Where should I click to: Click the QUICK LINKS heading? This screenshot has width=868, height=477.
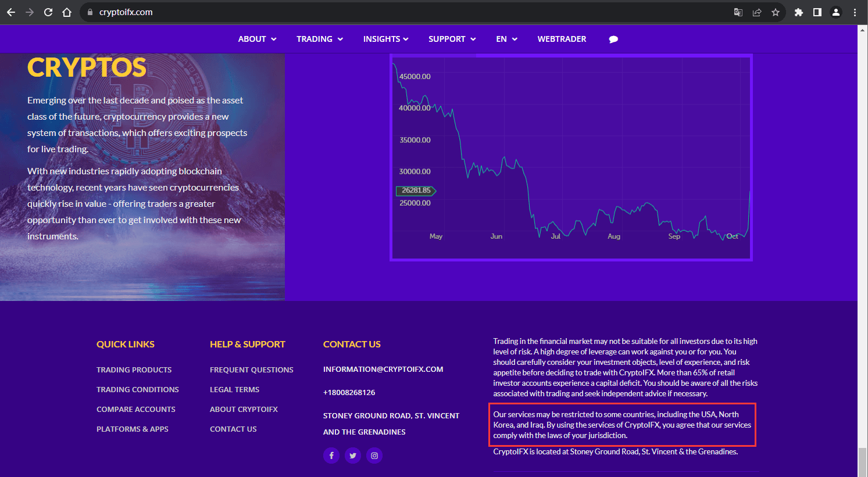click(x=126, y=344)
